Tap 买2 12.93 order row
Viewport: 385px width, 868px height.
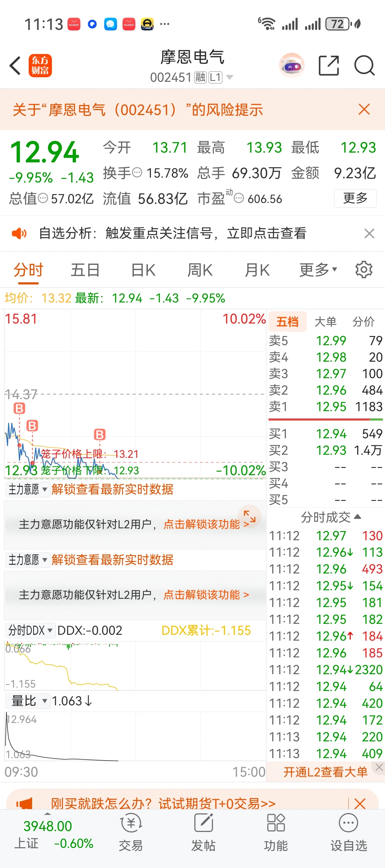[x=326, y=450]
